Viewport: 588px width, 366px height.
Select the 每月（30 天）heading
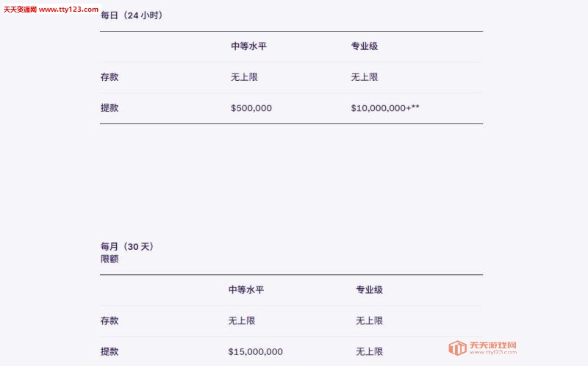(x=126, y=246)
